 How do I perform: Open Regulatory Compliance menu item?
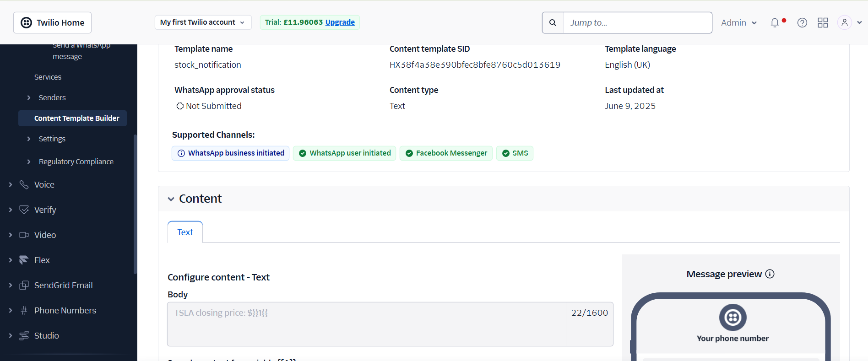[x=76, y=162]
